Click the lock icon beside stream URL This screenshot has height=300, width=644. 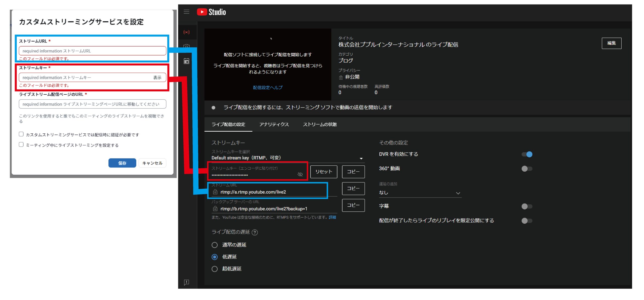(x=215, y=192)
